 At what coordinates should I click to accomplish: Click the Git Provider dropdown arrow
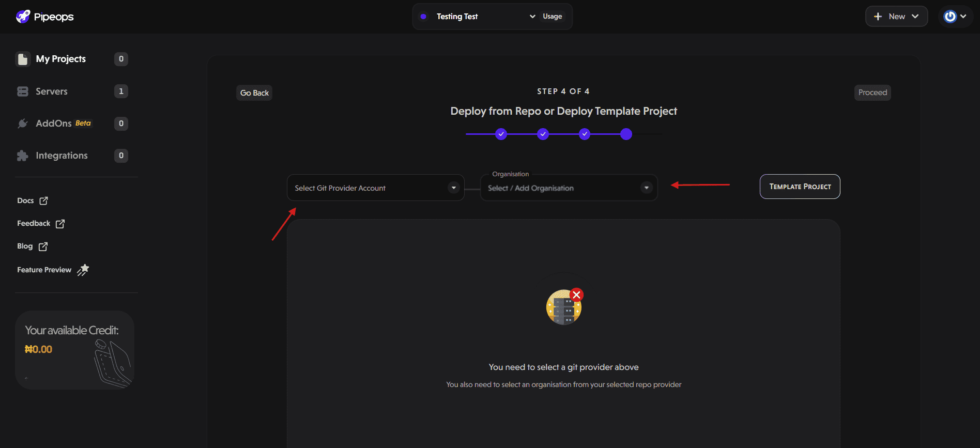(x=454, y=188)
